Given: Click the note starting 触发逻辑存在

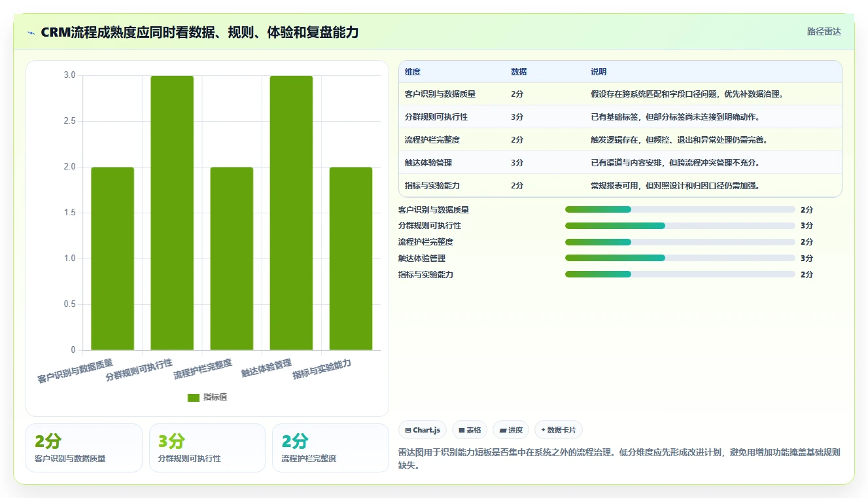Looking at the screenshot, I should point(679,140).
